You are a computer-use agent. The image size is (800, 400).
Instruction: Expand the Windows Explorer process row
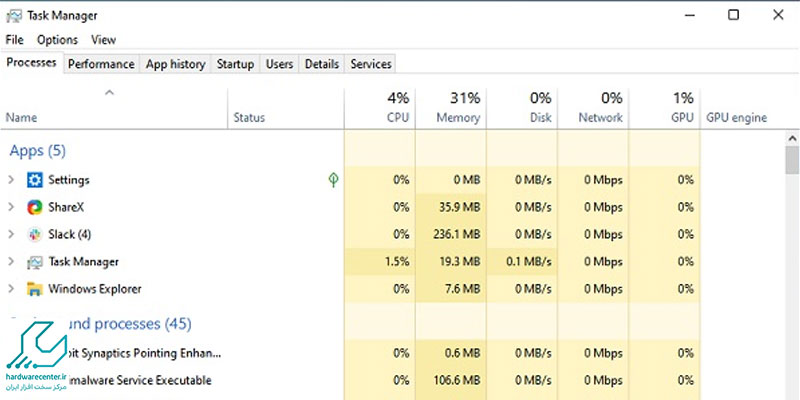pyautogui.click(x=11, y=289)
